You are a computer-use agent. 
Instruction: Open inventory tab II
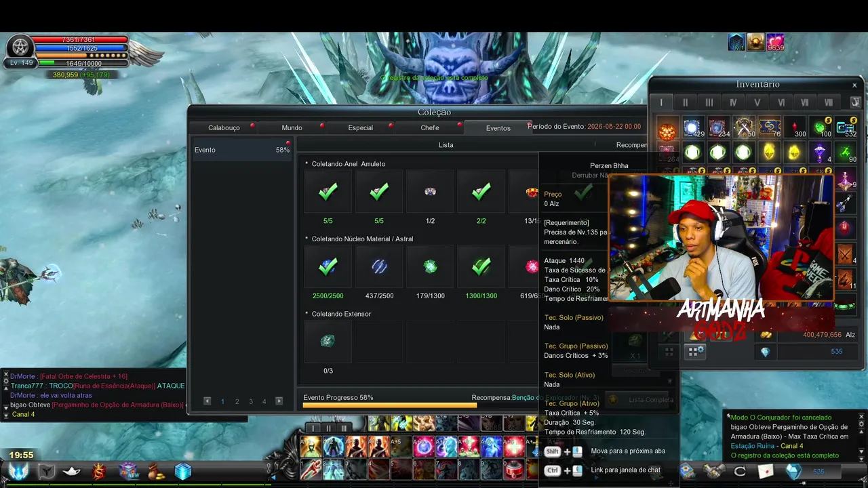pyautogui.click(x=685, y=102)
